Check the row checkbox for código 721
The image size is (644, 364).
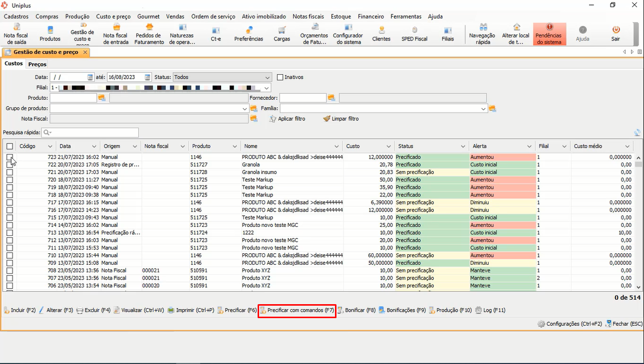(9, 172)
